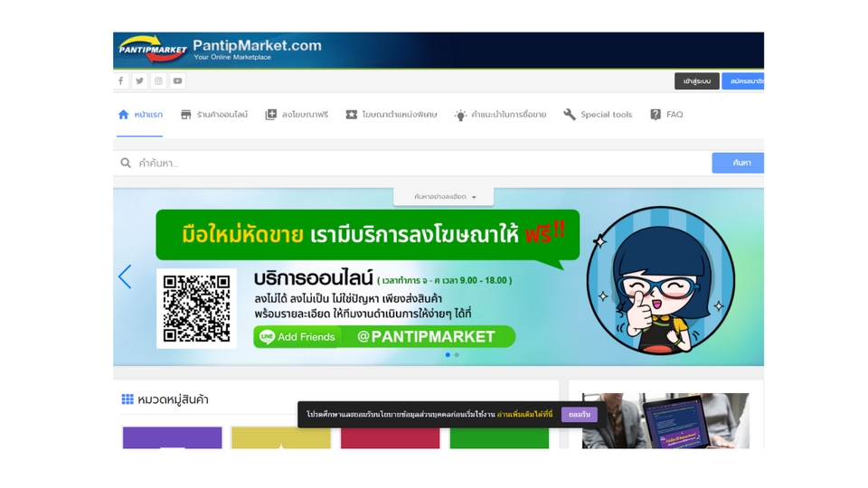Click the magnifier icon in search bar
Image resolution: width=868 pixels, height=488 pixels.
click(x=126, y=163)
